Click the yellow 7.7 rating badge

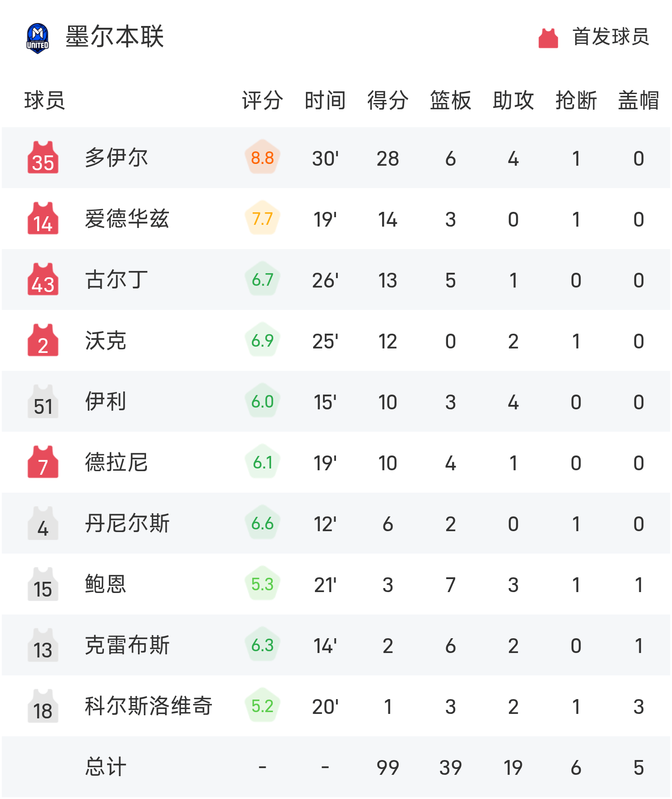pos(262,219)
